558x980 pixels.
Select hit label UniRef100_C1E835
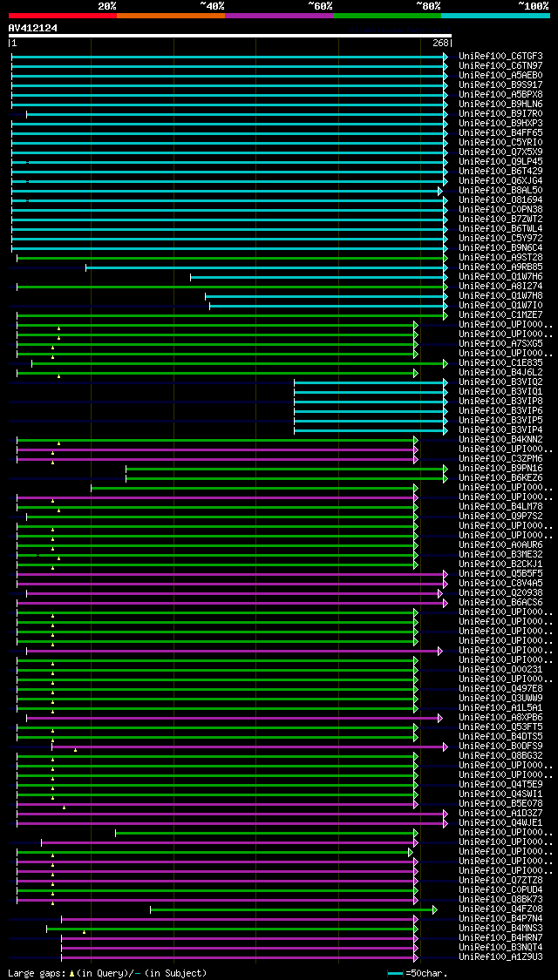tap(500, 362)
